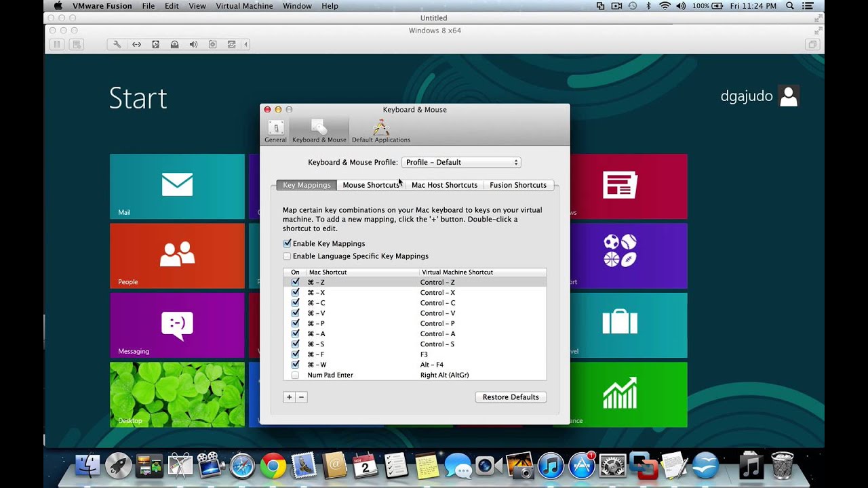Toggle Enable Key Mappings checkbox
This screenshot has height=488, width=868.
[x=288, y=243]
